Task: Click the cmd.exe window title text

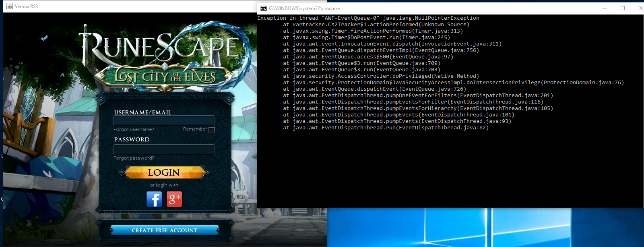Action: tap(304, 8)
